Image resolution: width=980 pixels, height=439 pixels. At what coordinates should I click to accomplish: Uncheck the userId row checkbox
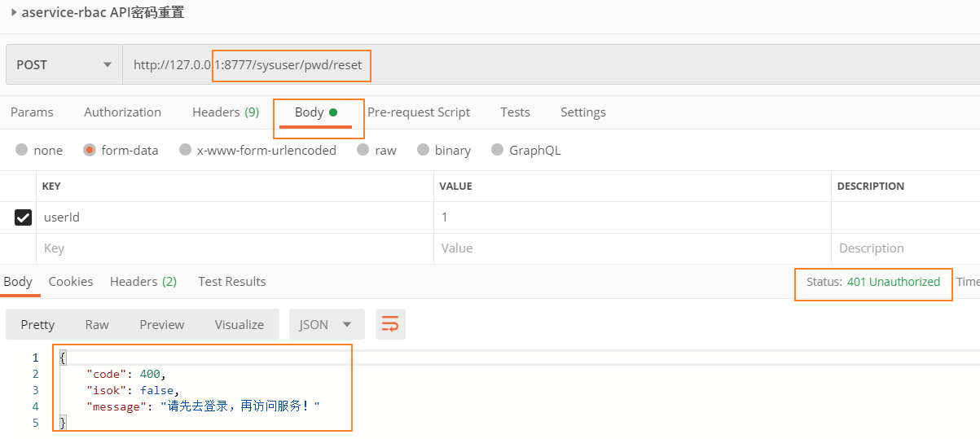(x=24, y=217)
